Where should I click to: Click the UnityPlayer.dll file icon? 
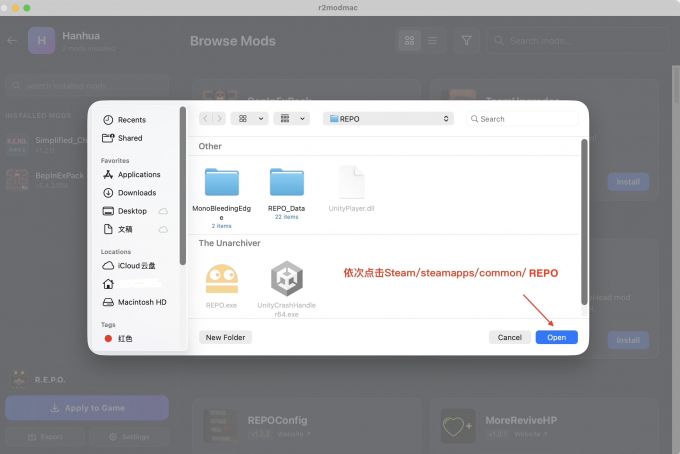351,182
